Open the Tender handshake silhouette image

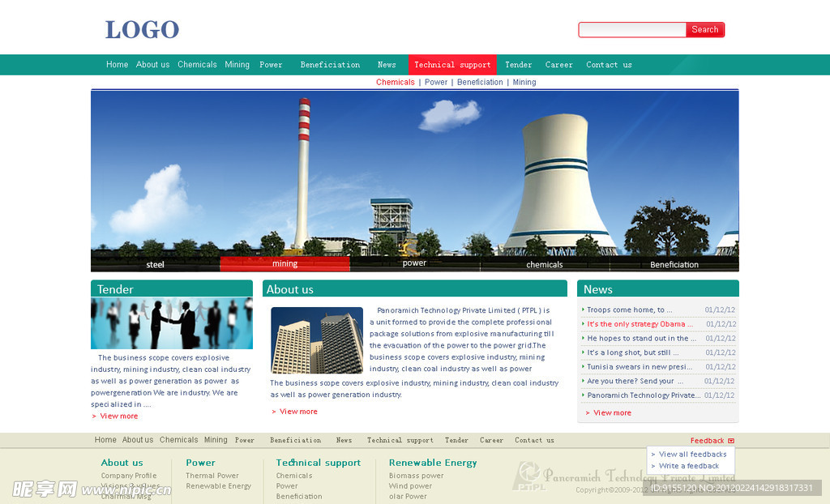pyautogui.click(x=171, y=323)
